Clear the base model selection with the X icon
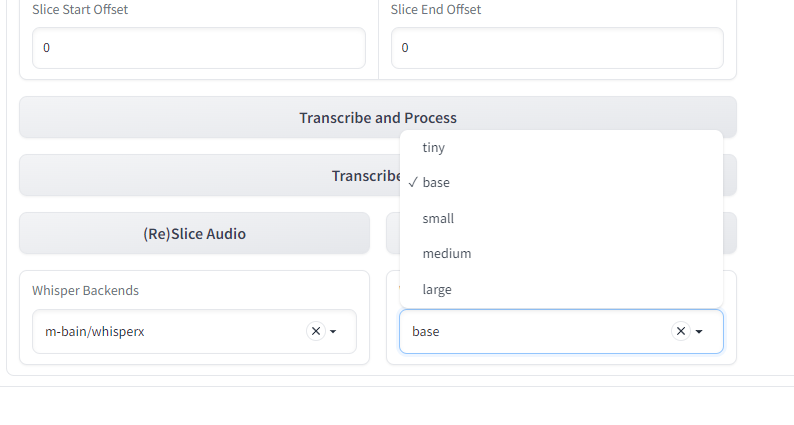The height and width of the screenshot is (425, 794). [x=681, y=331]
